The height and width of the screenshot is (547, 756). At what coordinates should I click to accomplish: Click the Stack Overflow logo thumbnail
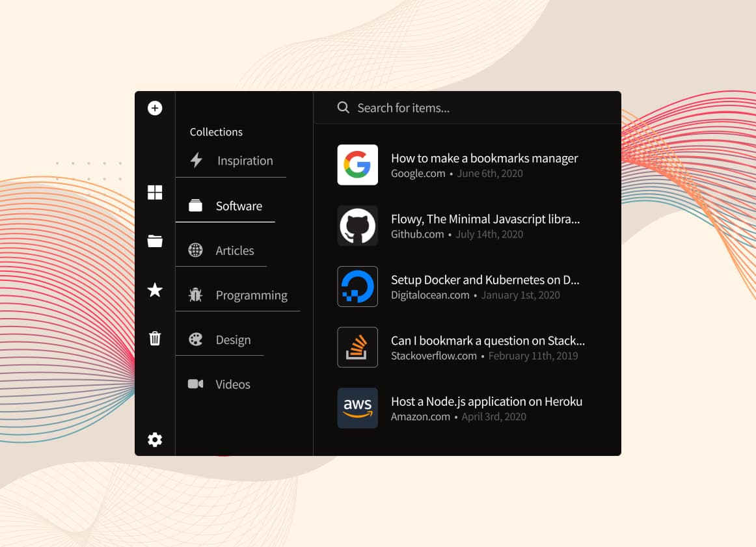point(357,347)
